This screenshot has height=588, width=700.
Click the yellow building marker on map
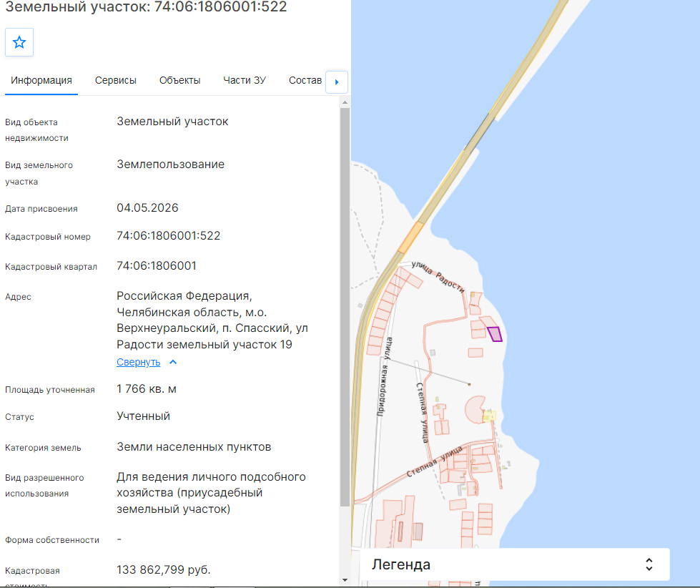[489, 416]
